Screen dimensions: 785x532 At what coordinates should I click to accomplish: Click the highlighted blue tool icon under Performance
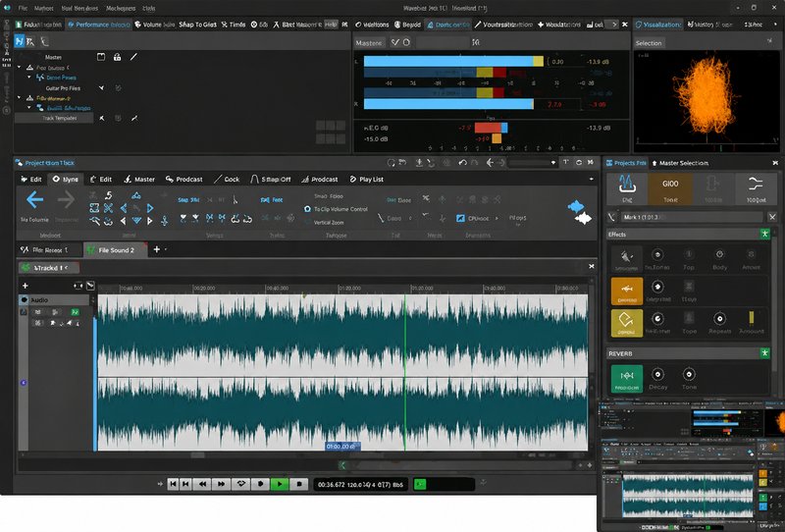20,41
